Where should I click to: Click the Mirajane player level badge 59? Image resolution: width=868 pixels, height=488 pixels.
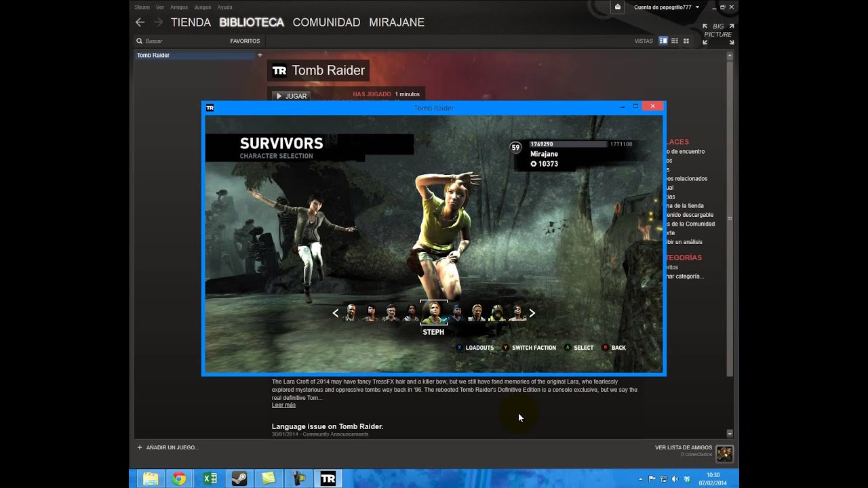coord(515,147)
